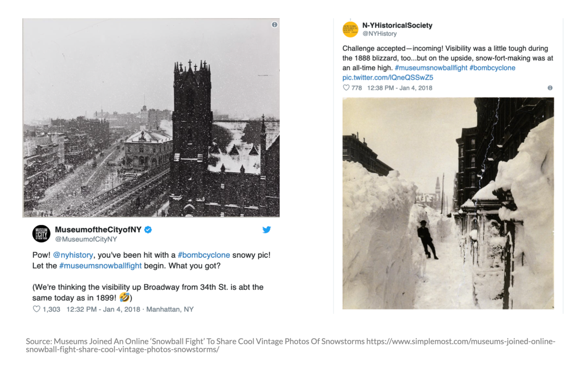The image size is (588, 377).
Task: Open the Museum of the City of NY avatar
Action: point(41,234)
